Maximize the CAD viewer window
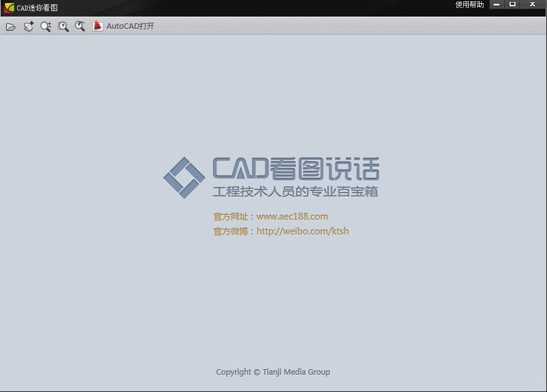The width and height of the screenshot is (547, 392). (513, 5)
